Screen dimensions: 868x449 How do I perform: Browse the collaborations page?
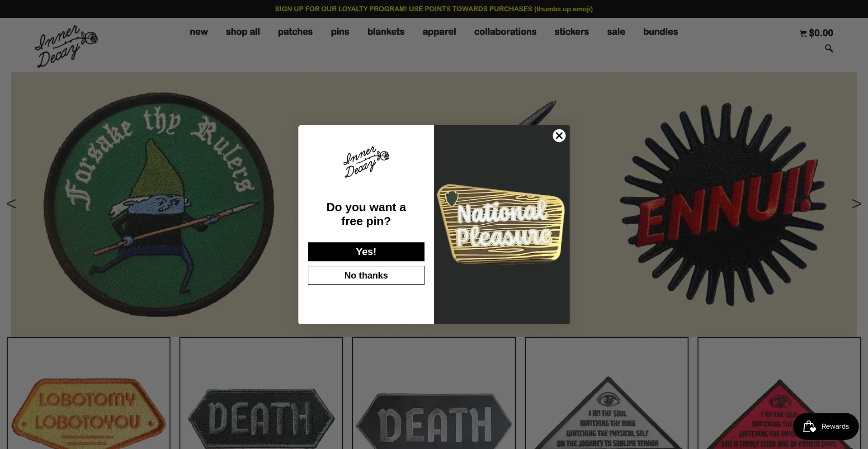point(505,32)
